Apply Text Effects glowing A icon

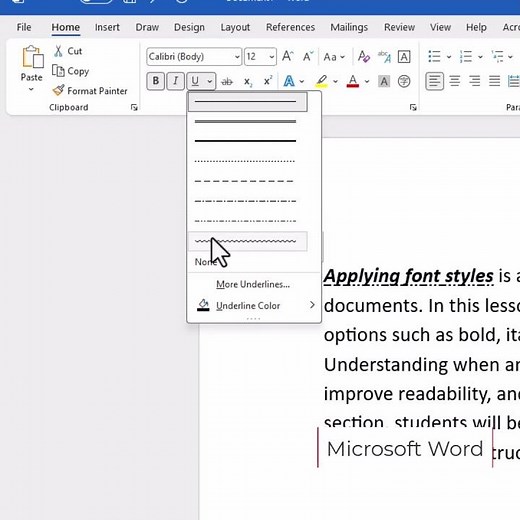289,81
